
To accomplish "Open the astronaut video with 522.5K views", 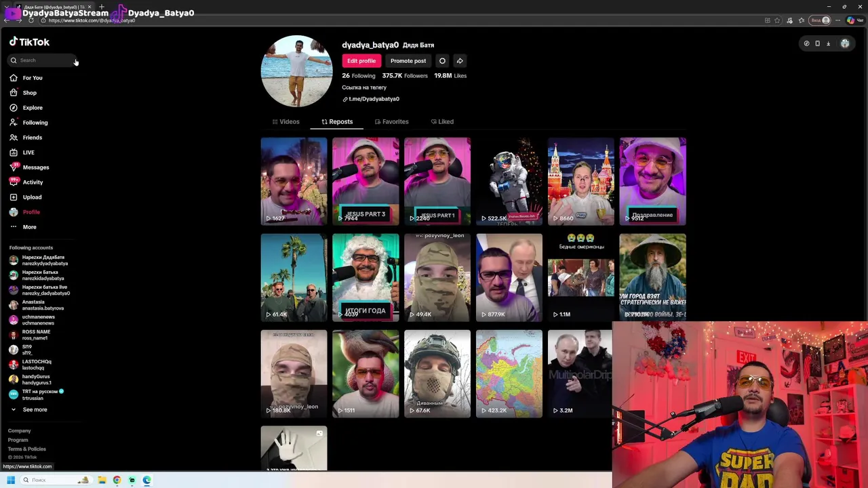I will pyautogui.click(x=509, y=181).
